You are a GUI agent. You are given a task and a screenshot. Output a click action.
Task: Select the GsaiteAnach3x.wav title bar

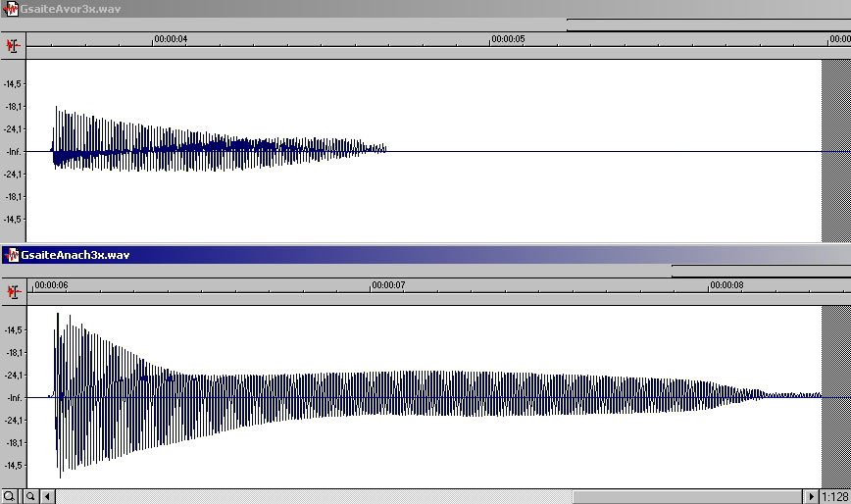coord(425,254)
